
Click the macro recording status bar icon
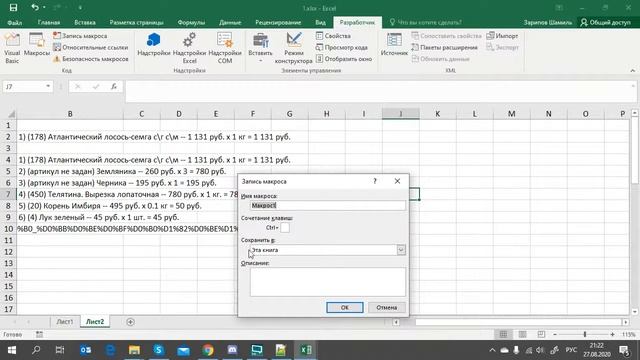point(39,334)
